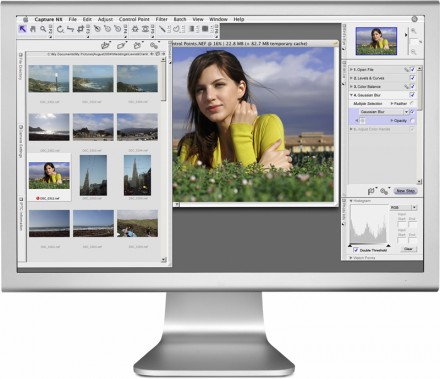Click histogram black point slider triangle
The height and width of the screenshot is (379, 440).
click(350, 246)
